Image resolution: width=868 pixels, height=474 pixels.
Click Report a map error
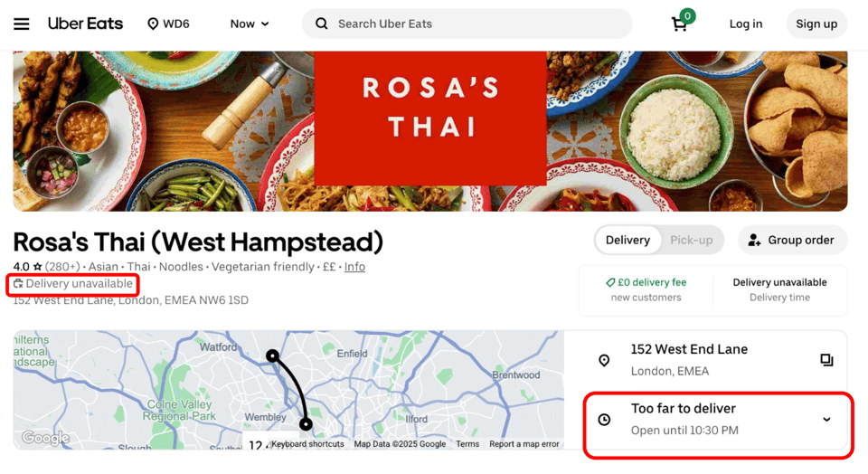pyautogui.click(x=524, y=444)
